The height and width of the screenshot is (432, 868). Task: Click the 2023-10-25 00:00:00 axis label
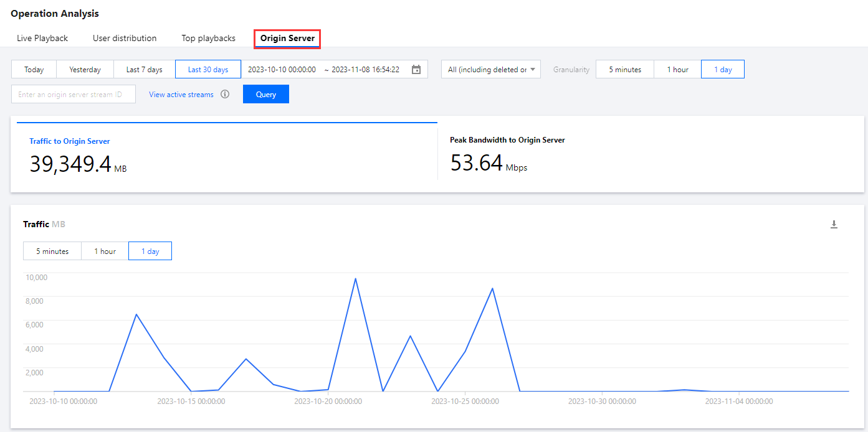(x=465, y=401)
